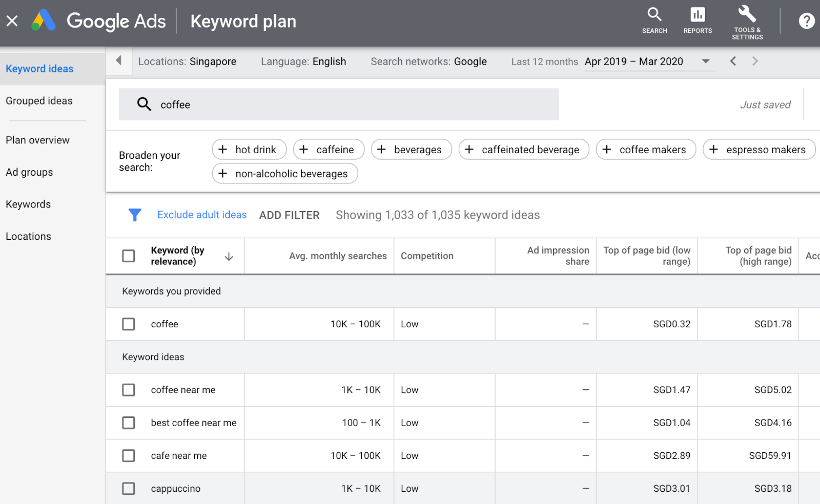820x504 pixels.
Task: Click Exclude adult ideas
Action: tap(202, 215)
